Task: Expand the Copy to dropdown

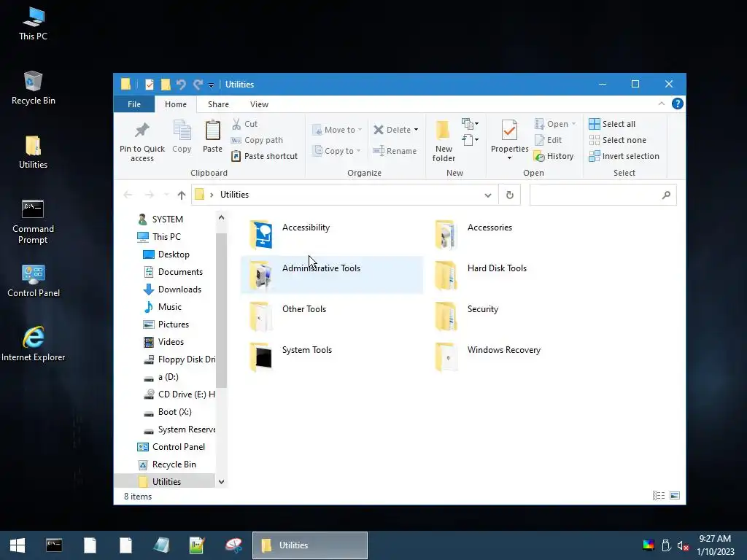Action: click(x=358, y=151)
